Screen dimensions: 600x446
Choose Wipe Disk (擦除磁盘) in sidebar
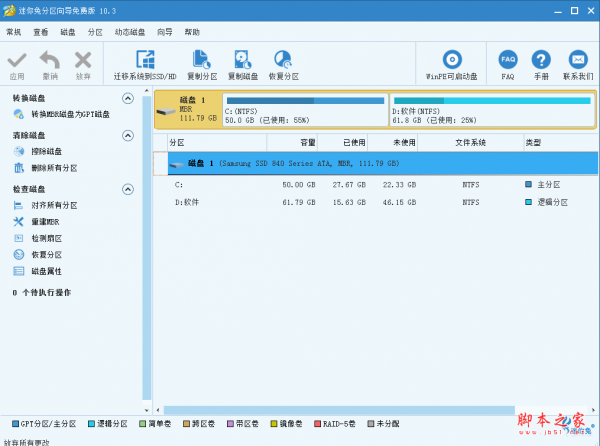coord(46,151)
